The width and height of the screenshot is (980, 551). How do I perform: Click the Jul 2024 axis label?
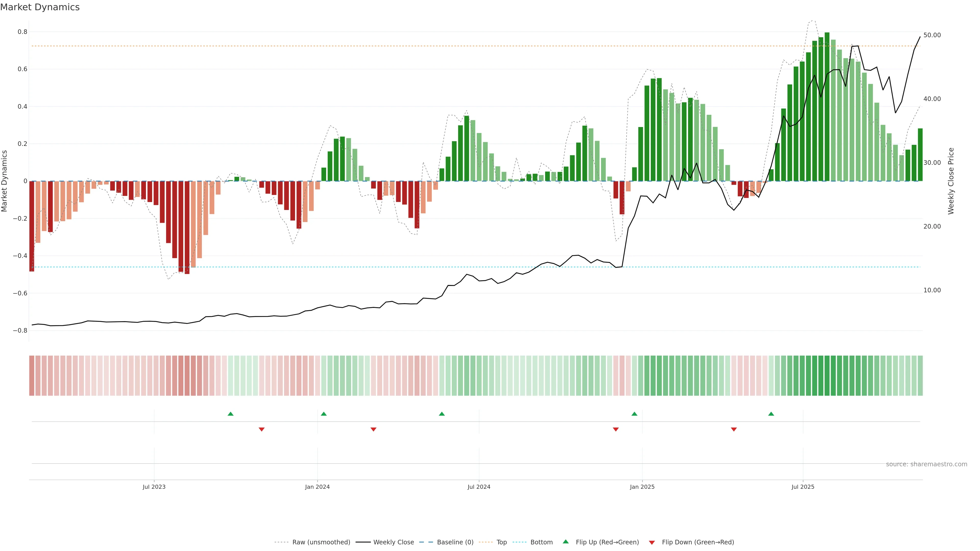[x=479, y=487]
